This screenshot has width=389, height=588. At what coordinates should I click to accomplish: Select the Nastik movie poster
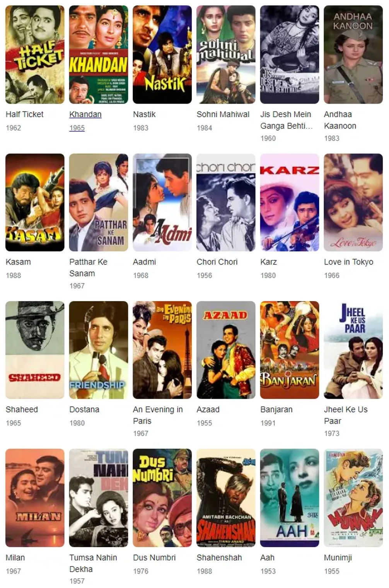pos(162,55)
